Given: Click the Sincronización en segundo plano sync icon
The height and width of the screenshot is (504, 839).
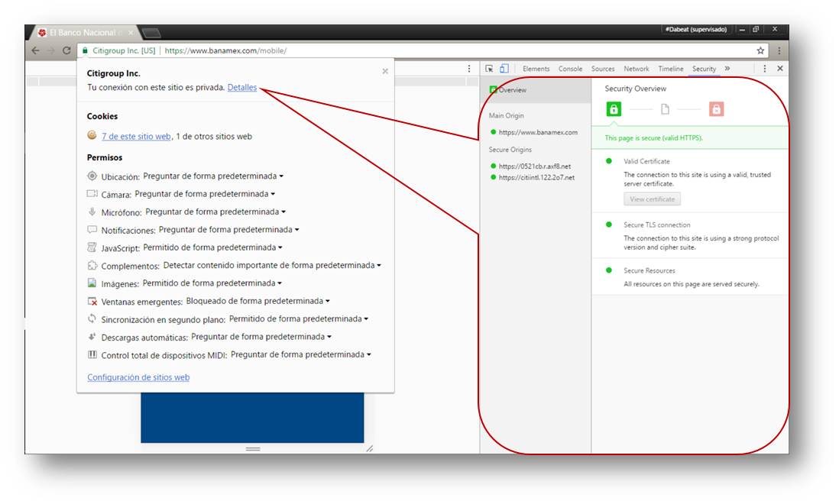Looking at the screenshot, I should [x=92, y=318].
